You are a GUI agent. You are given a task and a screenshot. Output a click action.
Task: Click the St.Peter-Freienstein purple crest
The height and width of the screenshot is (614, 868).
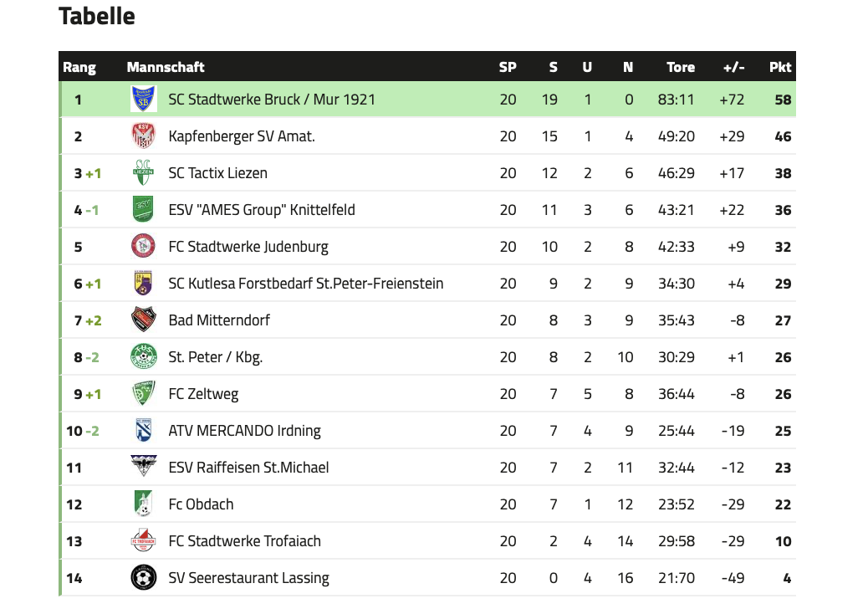[x=143, y=283]
